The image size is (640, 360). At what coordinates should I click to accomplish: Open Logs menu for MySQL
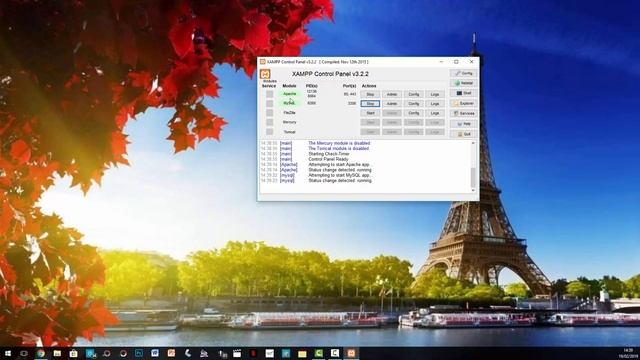tap(435, 104)
